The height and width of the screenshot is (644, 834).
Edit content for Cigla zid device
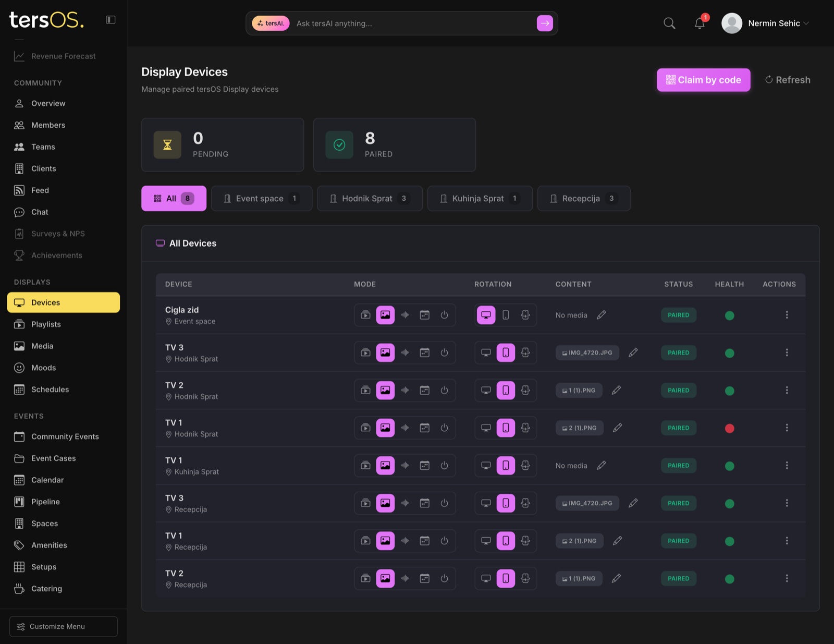[601, 315]
